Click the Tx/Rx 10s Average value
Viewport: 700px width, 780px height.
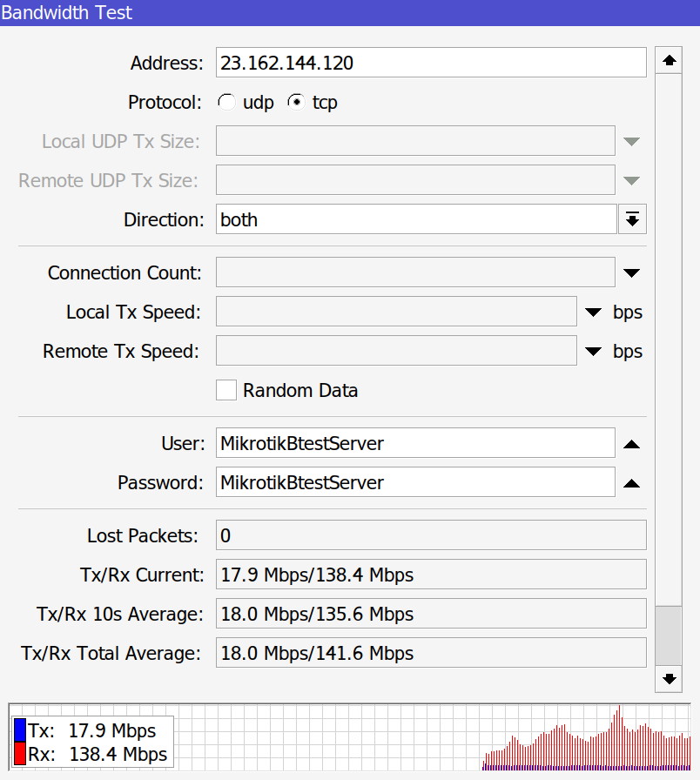[x=431, y=614]
